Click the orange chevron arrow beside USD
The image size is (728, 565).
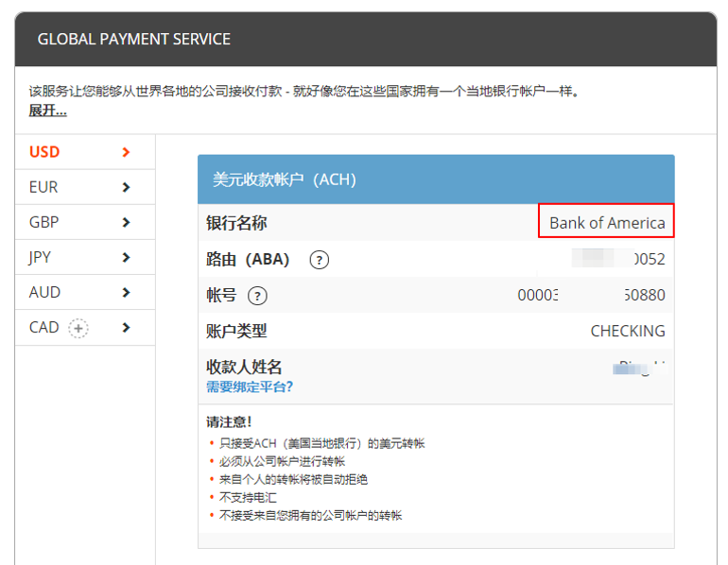click(126, 152)
